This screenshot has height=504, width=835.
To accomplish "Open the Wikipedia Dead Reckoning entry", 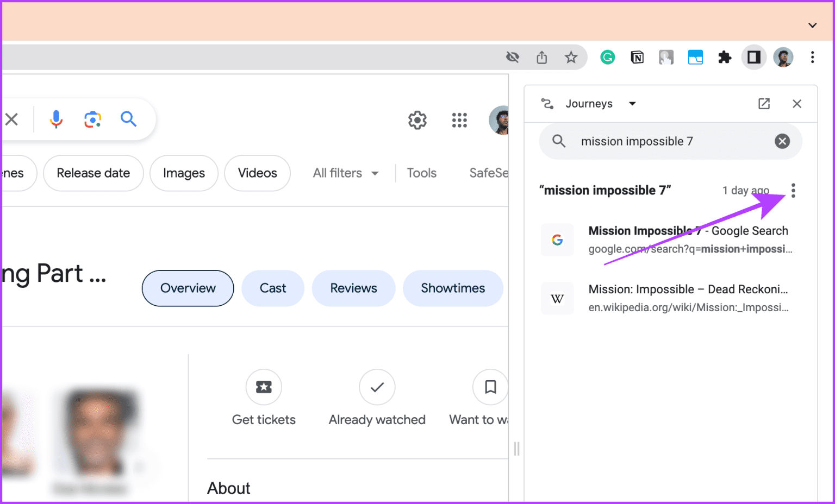I will tap(671, 298).
